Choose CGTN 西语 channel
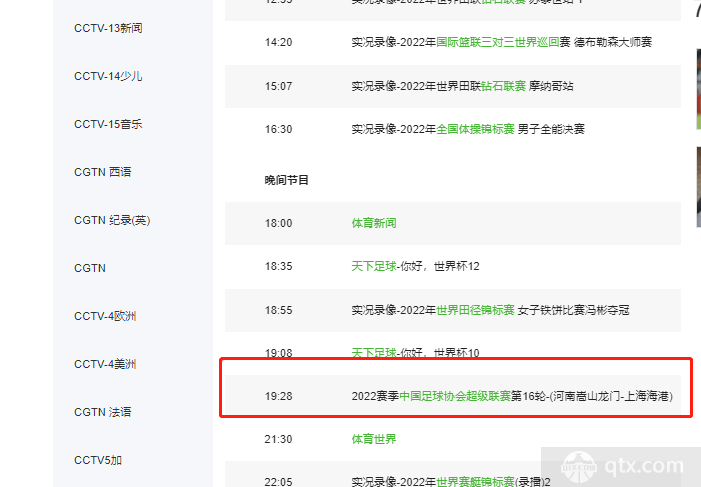This screenshot has height=487, width=701. tap(103, 172)
